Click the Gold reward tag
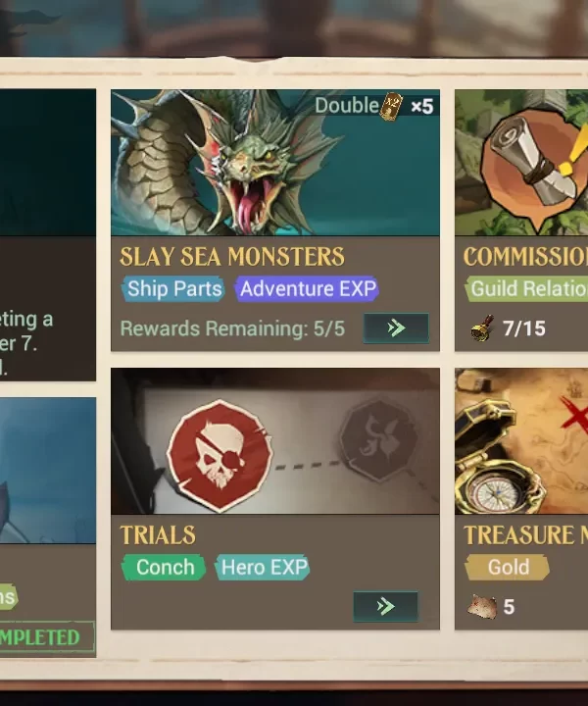Screen dimensions: 588x706 [x=508, y=568]
